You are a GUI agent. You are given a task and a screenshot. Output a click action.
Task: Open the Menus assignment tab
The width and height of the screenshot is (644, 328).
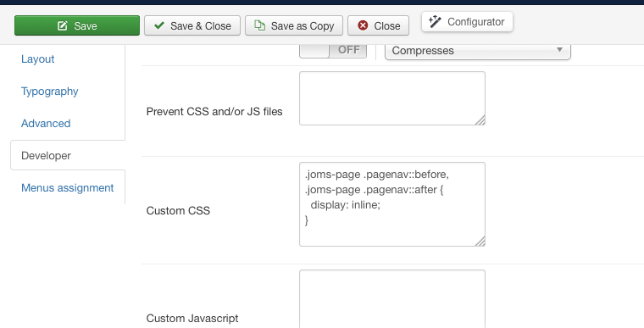(67, 188)
